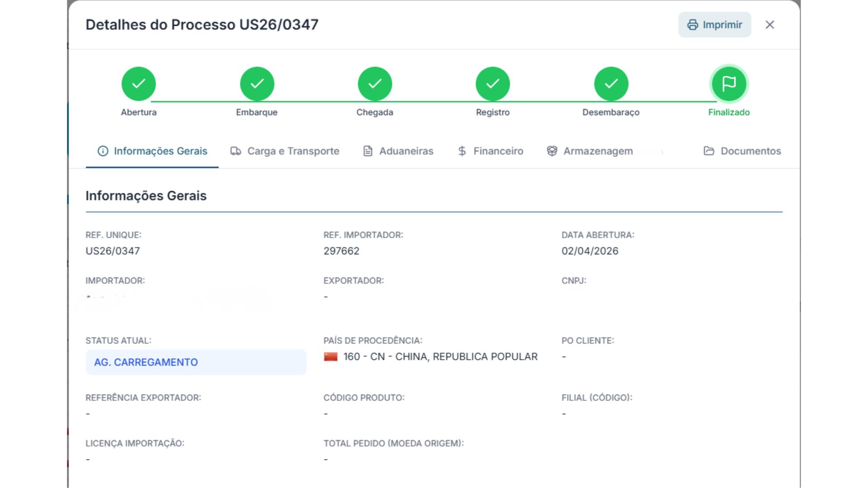The width and height of the screenshot is (868, 488).
Task: Open the Financeiro tab
Action: coord(491,151)
